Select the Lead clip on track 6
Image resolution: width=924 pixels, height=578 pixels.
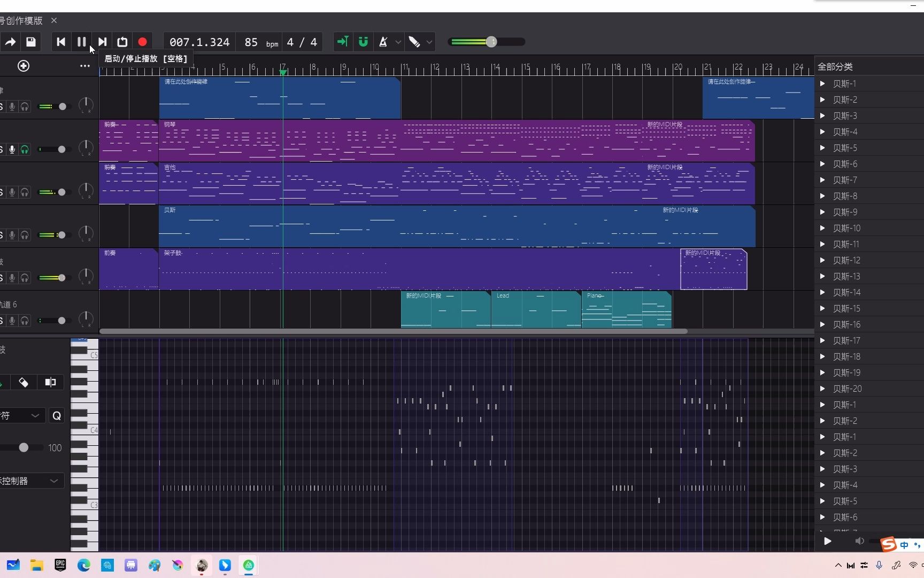click(536, 310)
